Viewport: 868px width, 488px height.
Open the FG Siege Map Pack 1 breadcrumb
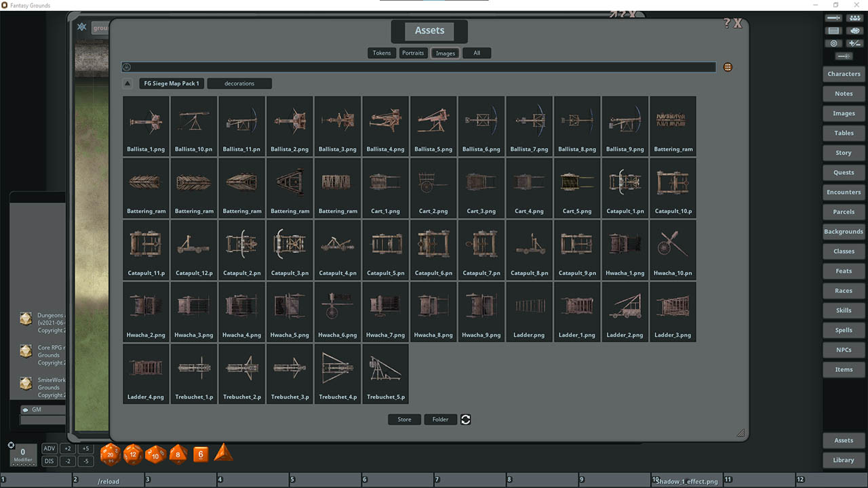(x=171, y=83)
